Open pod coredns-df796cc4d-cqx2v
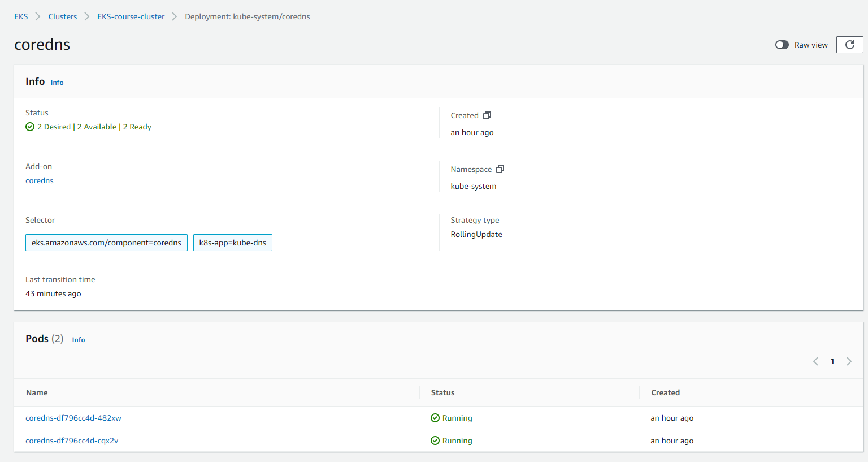868x462 pixels. (x=72, y=441)
